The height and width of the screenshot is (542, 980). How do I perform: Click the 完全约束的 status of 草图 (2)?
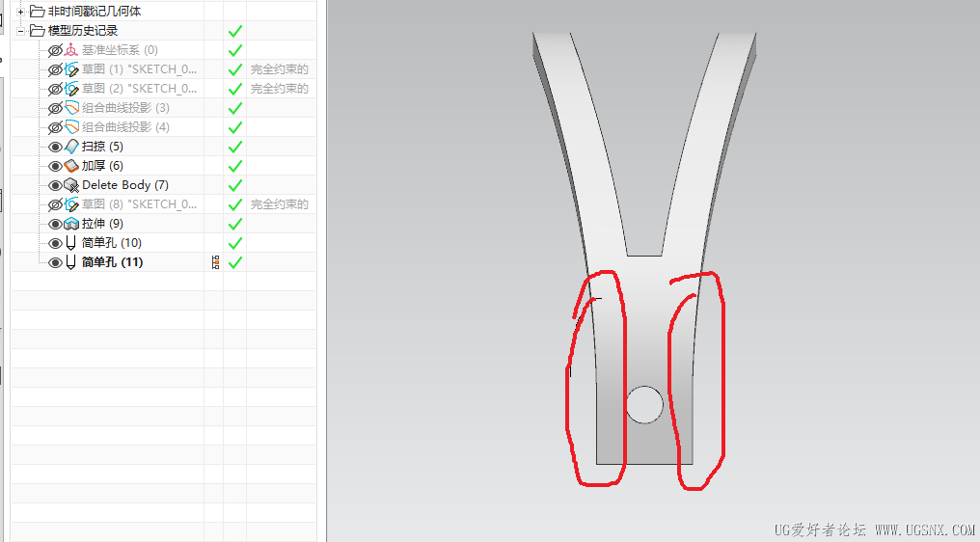(280, 89)
